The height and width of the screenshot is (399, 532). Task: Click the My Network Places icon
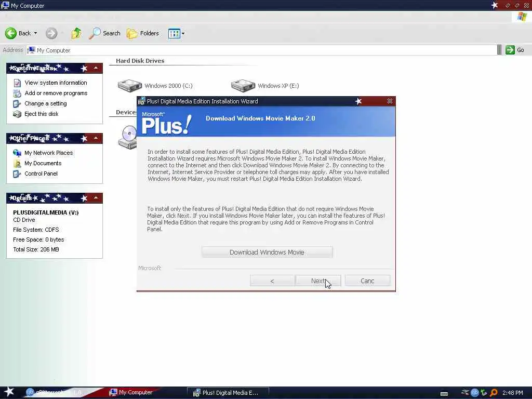point(17,153)
